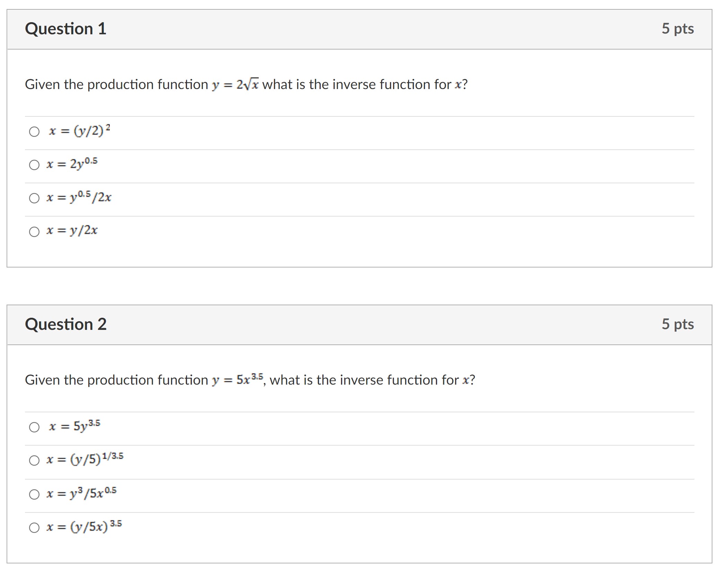Click the Question 2 header
The image size is (728, 570).
66,325
